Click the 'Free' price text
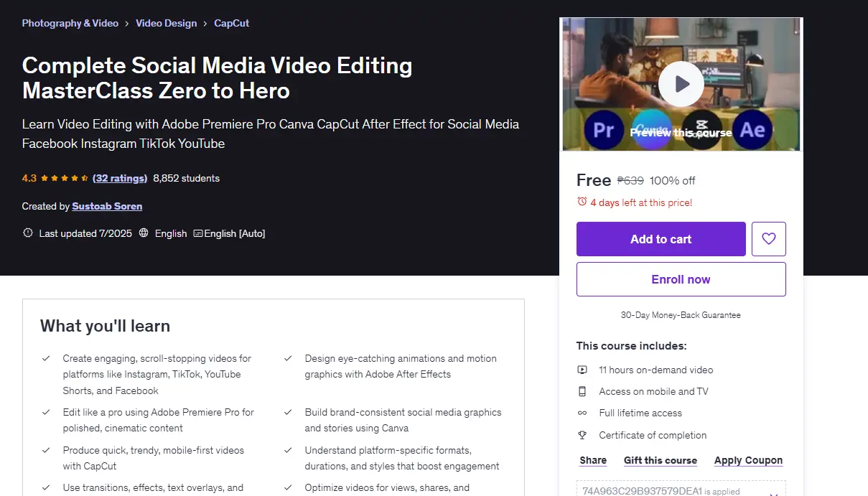The width and height of the screenshot is (868, 496). tap(594, 180)
